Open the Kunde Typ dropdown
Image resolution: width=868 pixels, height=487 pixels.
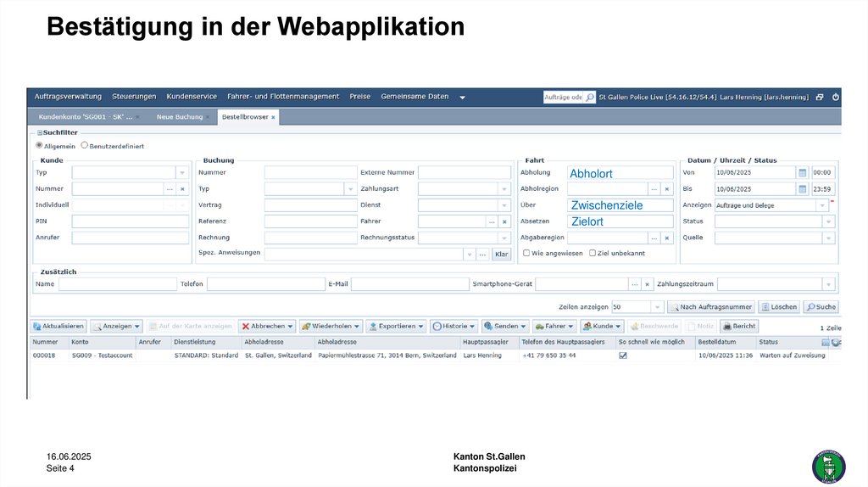[x=182, y=173]
